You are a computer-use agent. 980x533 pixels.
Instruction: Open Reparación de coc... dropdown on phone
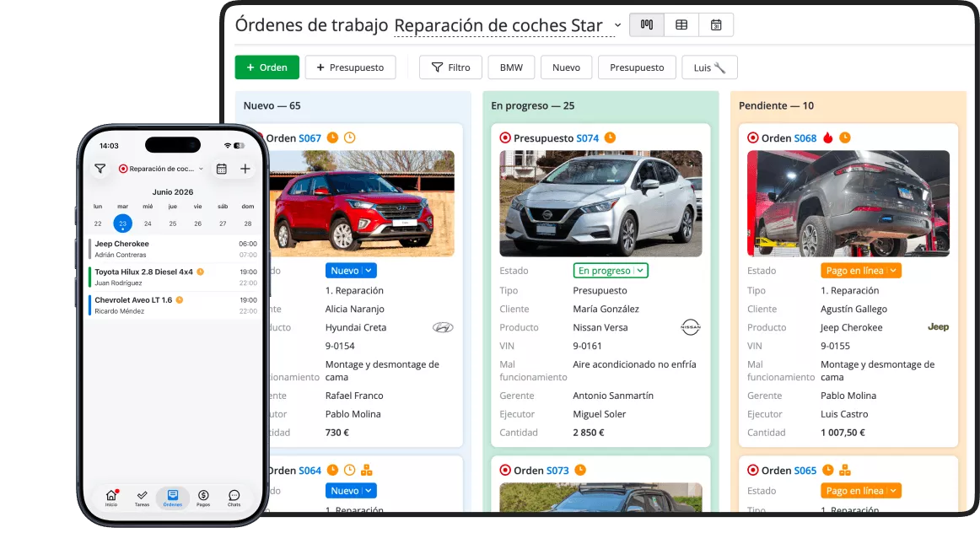click(x=161, y=169)
